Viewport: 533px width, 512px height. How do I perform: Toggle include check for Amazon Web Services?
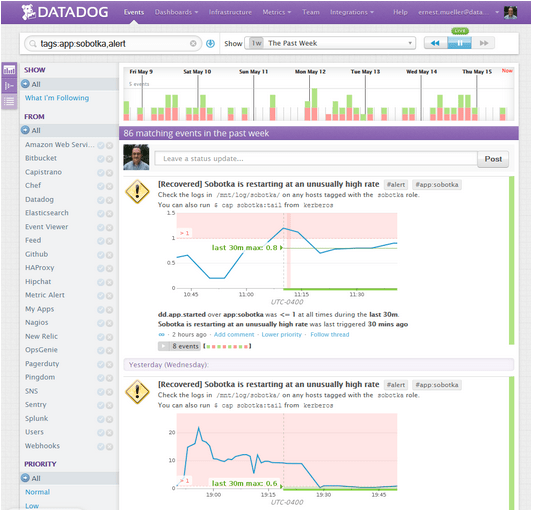pyautogui.click(x=101, y=145)
